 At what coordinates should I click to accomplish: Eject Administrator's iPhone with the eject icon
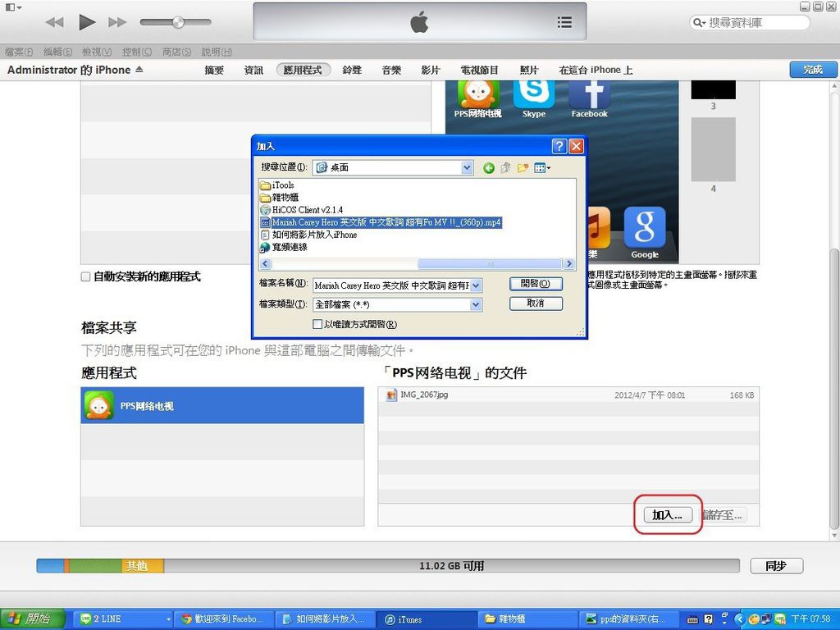139,69
